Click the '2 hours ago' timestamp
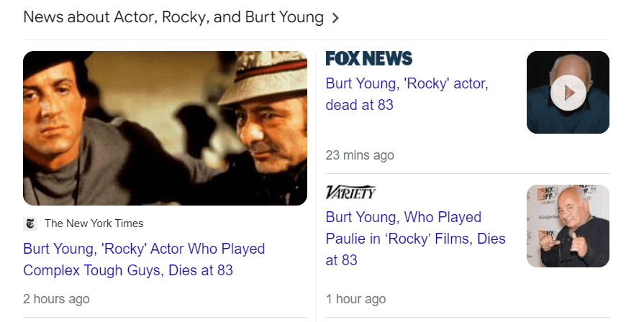 coord(56,298)
